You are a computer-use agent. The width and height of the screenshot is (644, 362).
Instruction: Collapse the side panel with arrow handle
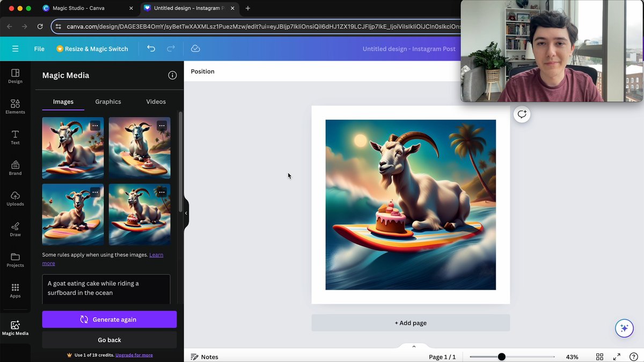pos(186,213)
